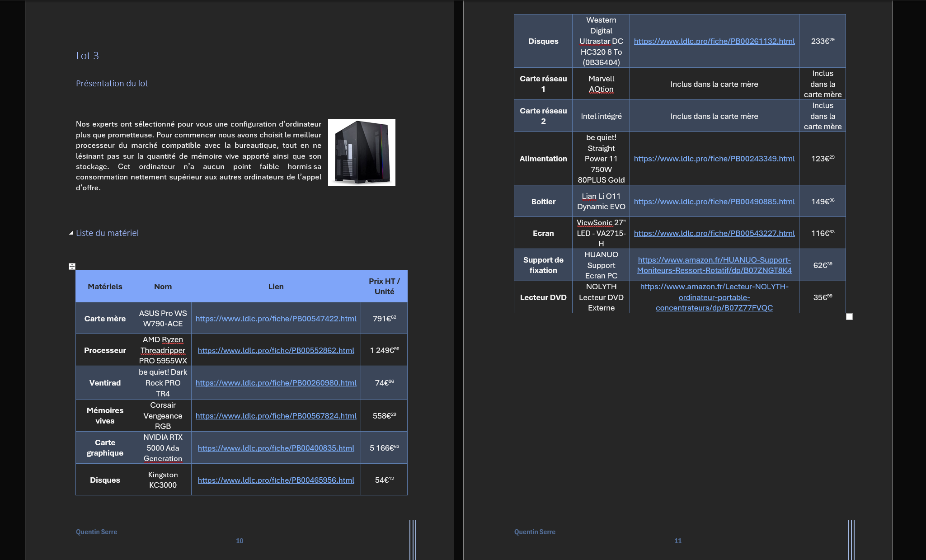This screenshot has height=560, width=926.
Task: Select the PC case image
Action: (x=362, y=152)
